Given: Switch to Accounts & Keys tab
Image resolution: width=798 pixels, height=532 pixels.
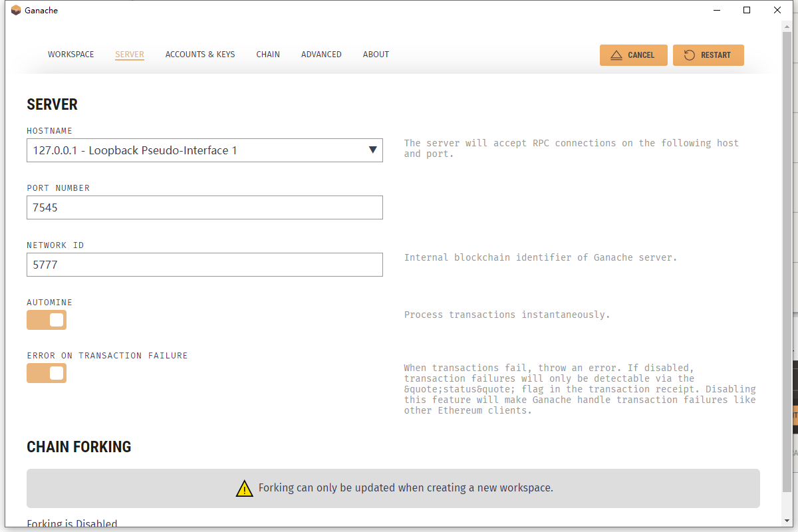Looking at the screenshot, I should click(x=200, y=55).
